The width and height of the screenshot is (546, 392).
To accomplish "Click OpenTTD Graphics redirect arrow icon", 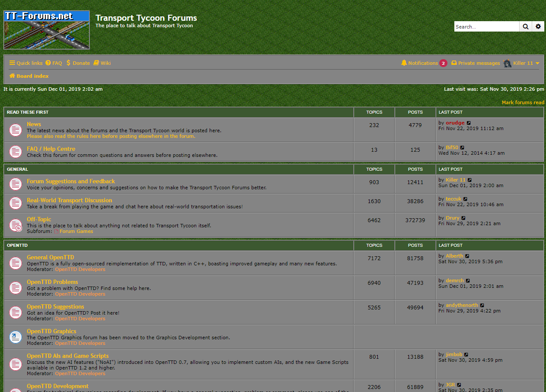I will coord(16,337).
